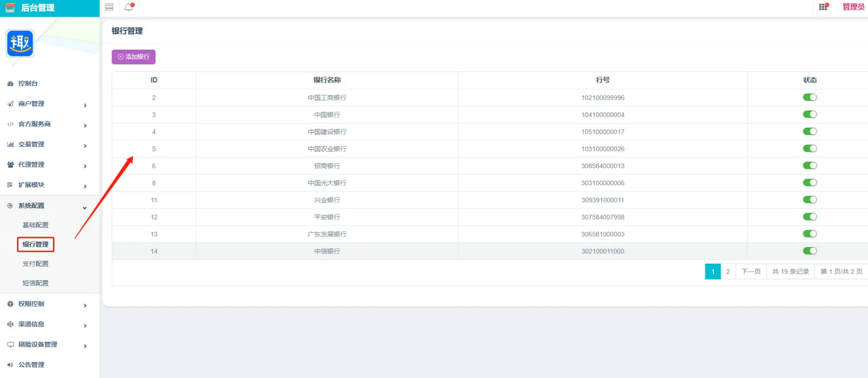Expand the 扩展模块 chevron
Screen dimensions: 868x378
(x=85, y=187)
